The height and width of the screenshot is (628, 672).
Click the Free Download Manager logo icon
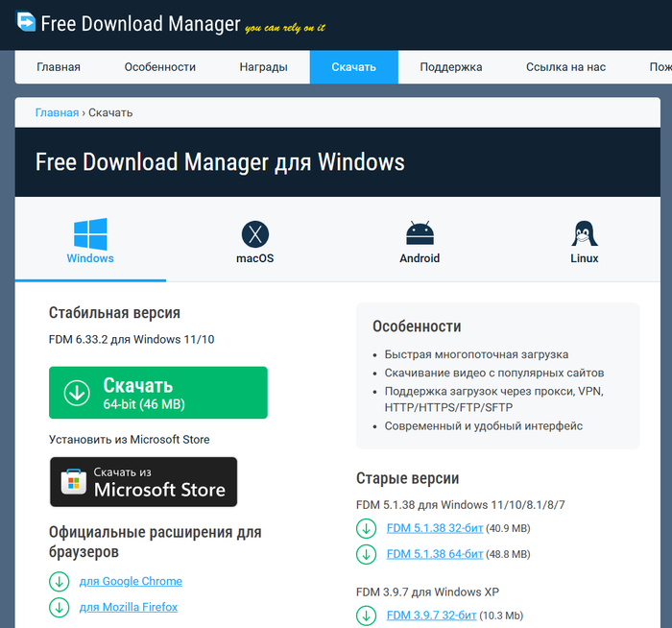pyautogui.click(x=26, y=21)
